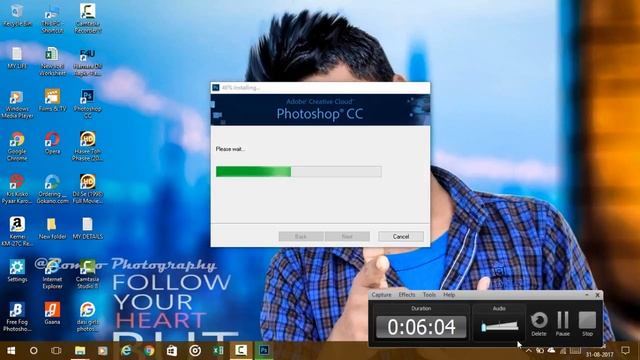Open the Action Center notifications

point(625,351)
